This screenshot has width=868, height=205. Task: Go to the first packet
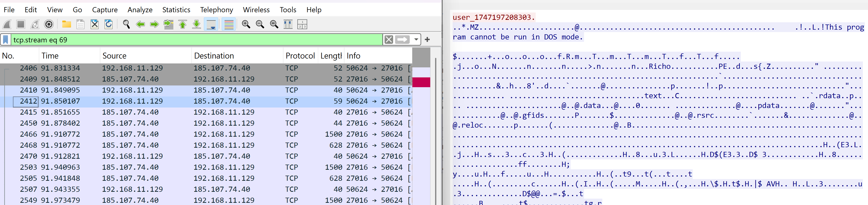(183, 24)
